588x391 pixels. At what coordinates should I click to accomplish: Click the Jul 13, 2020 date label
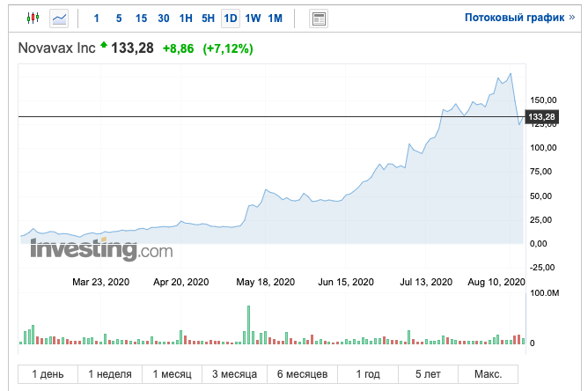coord(426,282)
